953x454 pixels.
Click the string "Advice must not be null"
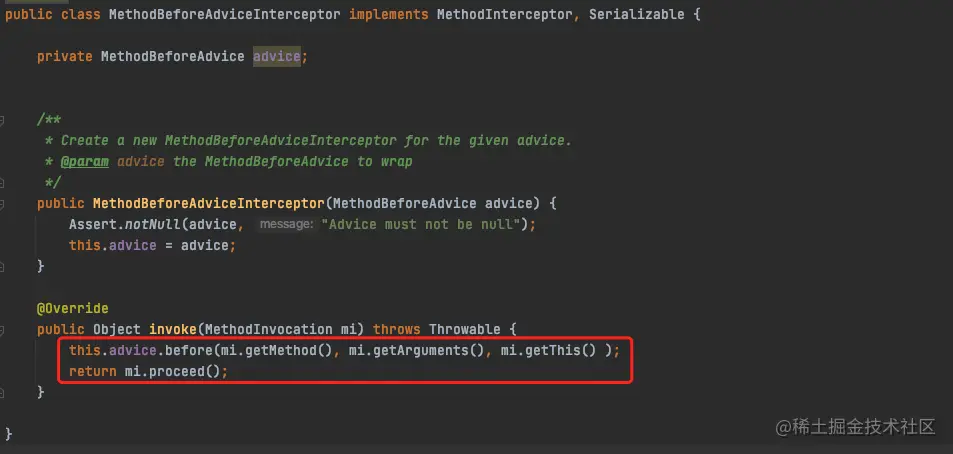point(421,224)
